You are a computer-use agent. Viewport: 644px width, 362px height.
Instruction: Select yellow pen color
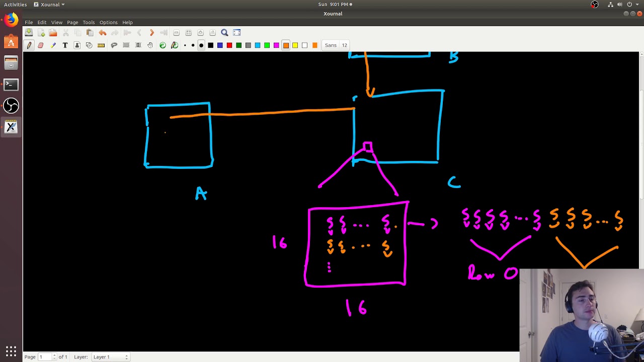click(295, 45)
